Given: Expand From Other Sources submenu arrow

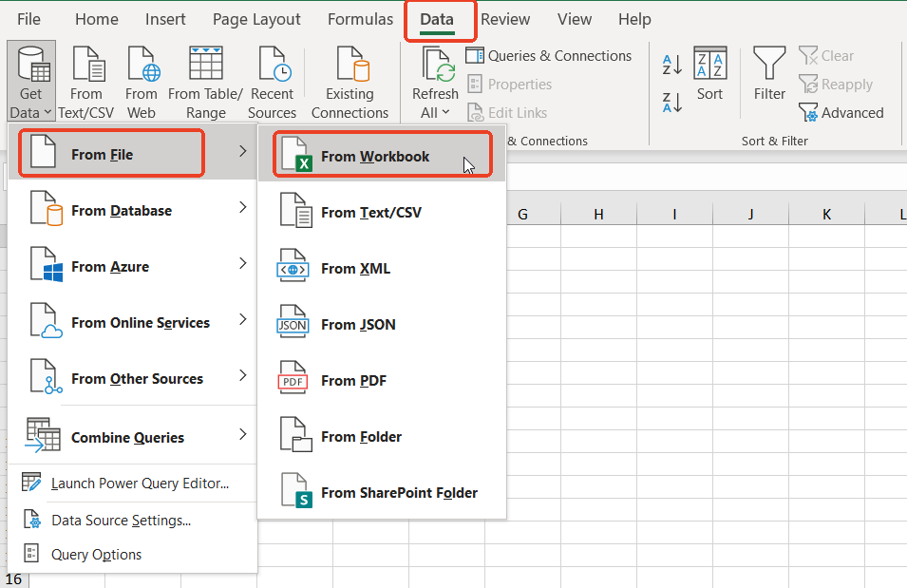Looking at the screenshot, I should 243,375.
